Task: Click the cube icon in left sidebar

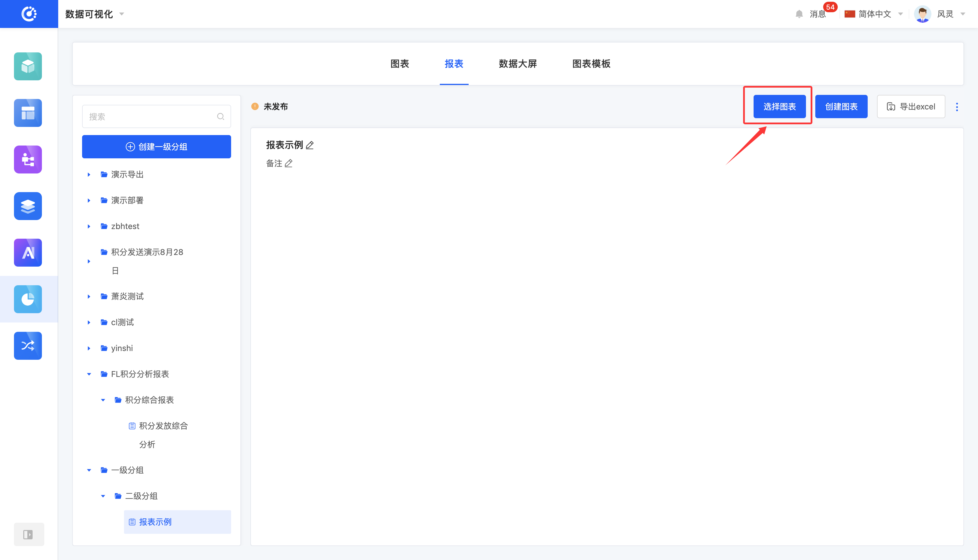Action: click(x=28, y=67)
